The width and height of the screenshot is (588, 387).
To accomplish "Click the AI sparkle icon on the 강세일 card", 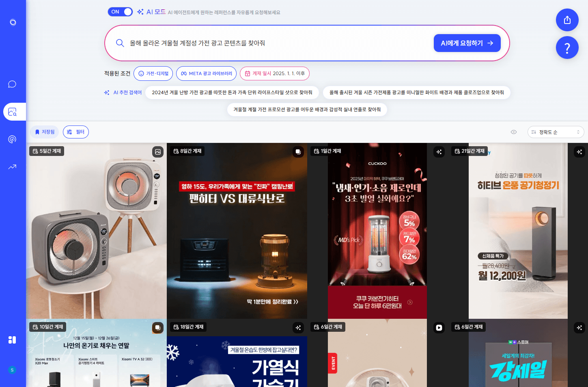I will (579, 328).
